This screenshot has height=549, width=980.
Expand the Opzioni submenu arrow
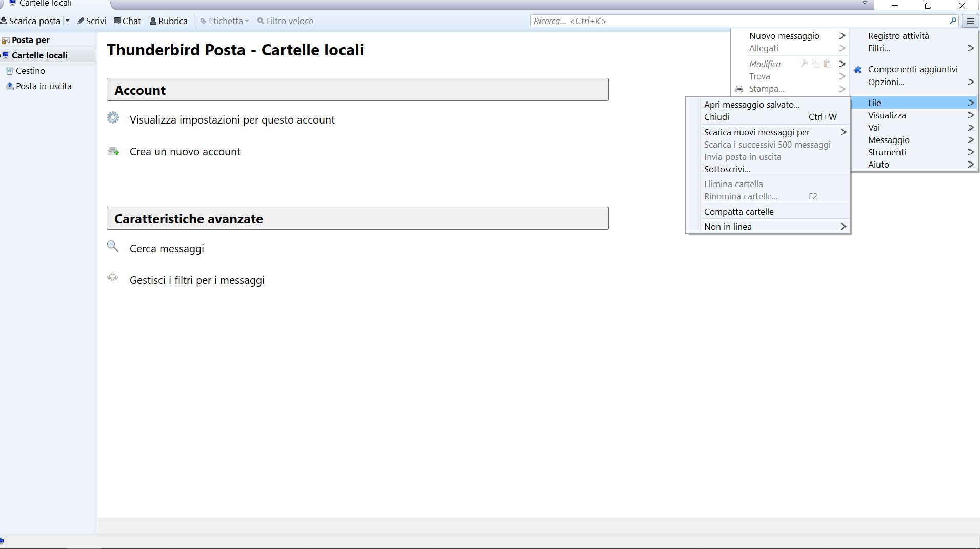tap(971, 82)
